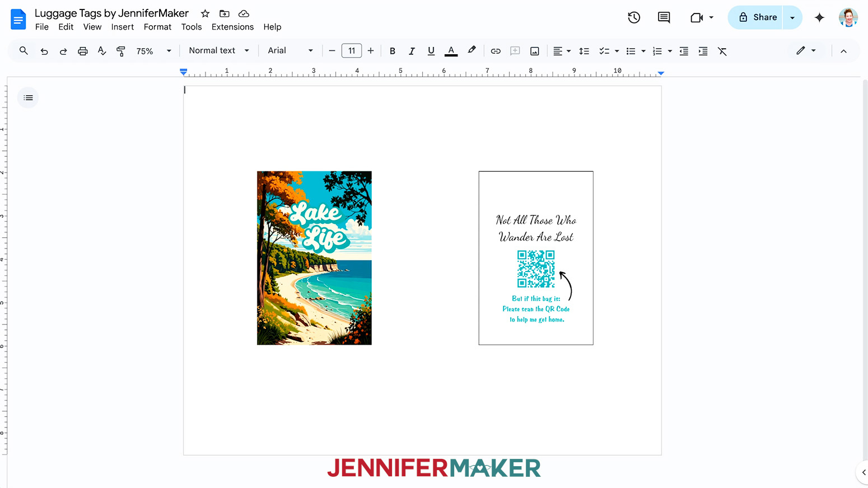Image resolution: width=868 pixels, height=488 pixels.
Task: Insert a link
Action: [496, 51]
